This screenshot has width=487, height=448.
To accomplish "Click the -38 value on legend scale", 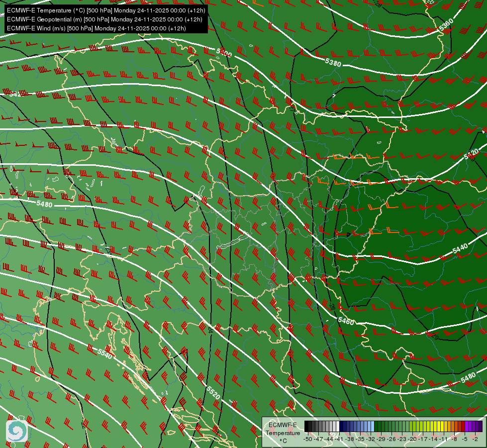I will 350,439.
